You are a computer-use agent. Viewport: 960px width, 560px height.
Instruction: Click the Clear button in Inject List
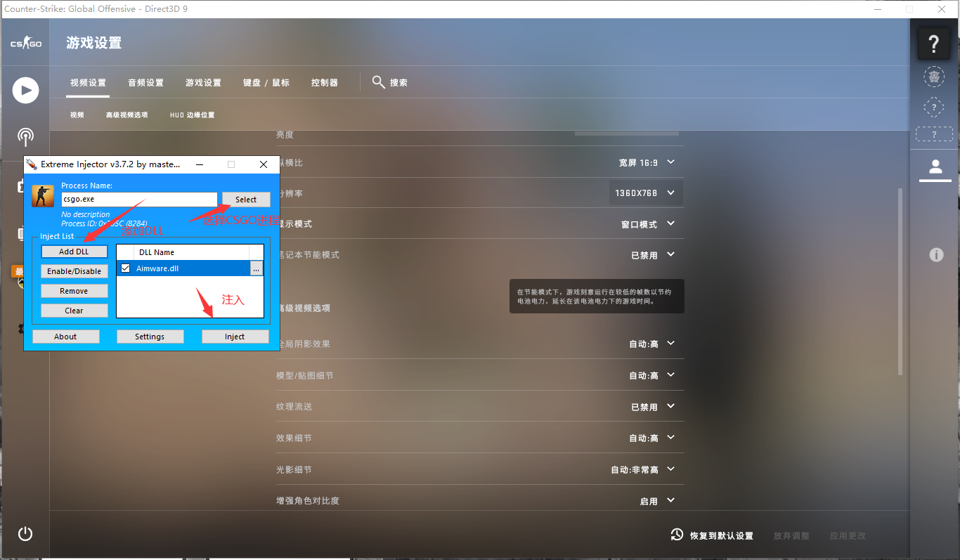point(74,311)
